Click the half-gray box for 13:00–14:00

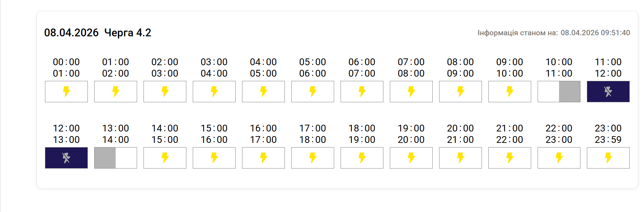pyautogui.click(x=116, y=158)
